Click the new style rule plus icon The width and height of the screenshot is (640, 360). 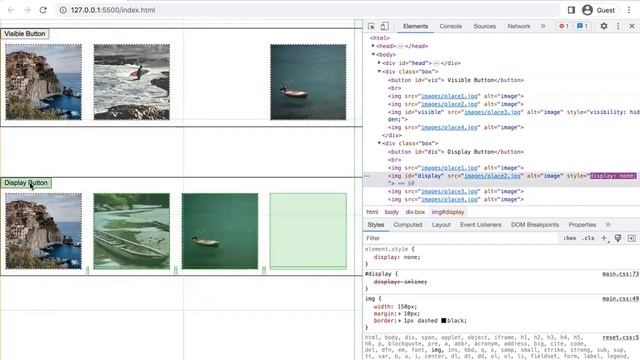604,238
